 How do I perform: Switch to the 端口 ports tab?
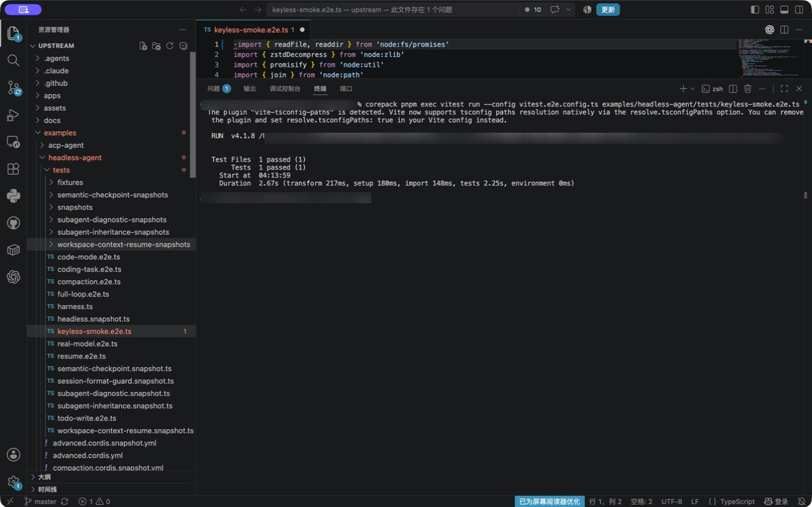point(346,88)
